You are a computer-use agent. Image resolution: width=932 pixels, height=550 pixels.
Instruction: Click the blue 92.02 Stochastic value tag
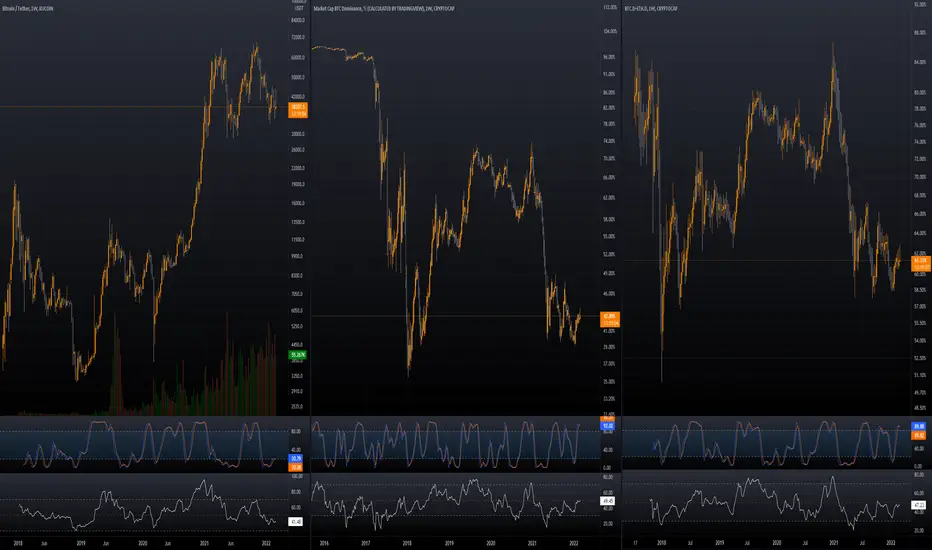(x=607, y=426)
